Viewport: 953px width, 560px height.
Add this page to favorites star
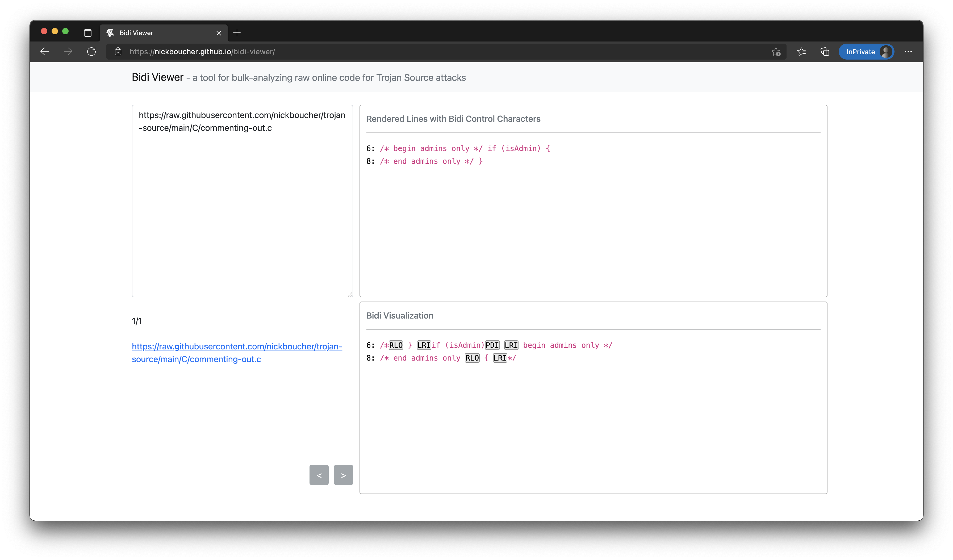pos(776,52)
